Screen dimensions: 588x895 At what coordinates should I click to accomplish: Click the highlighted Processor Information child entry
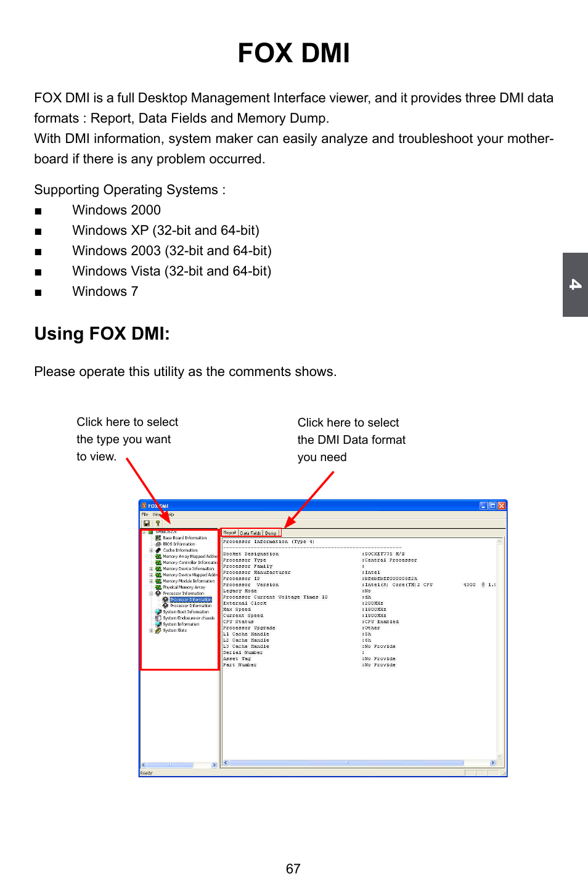pos(190,599)
